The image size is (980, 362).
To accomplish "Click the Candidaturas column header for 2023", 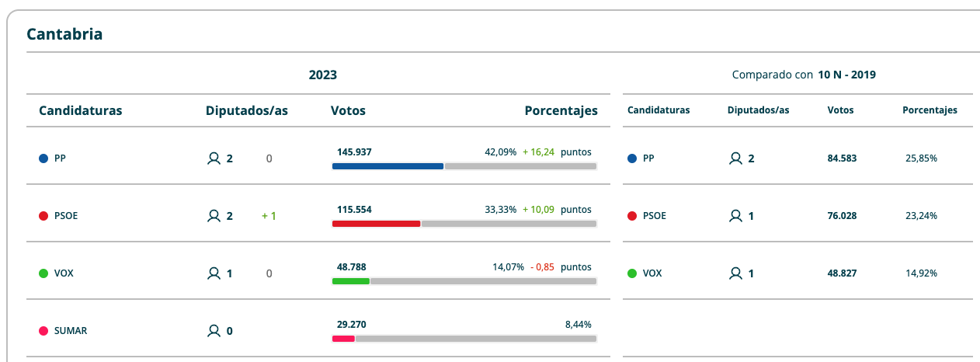I will [x=81, y=110].
